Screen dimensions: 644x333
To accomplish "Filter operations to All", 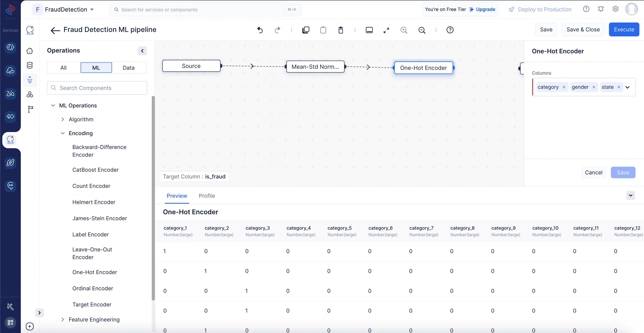I will 64,68.
